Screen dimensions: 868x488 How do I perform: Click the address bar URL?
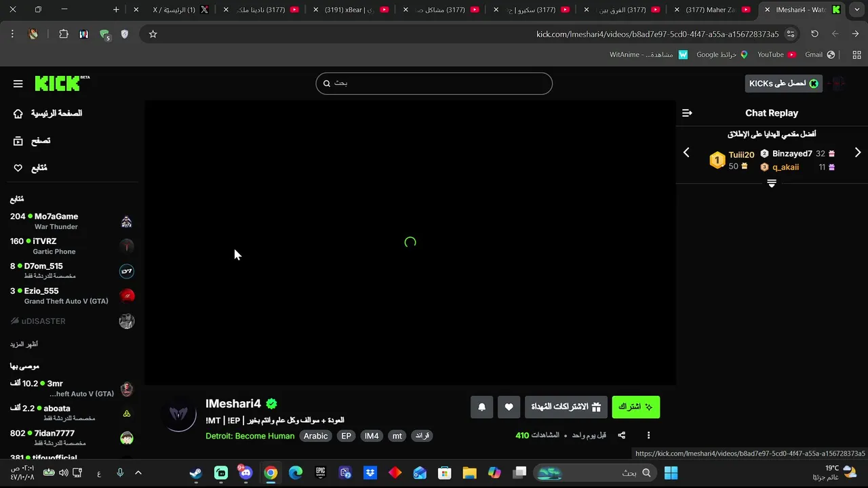click(x=658, y=34)
